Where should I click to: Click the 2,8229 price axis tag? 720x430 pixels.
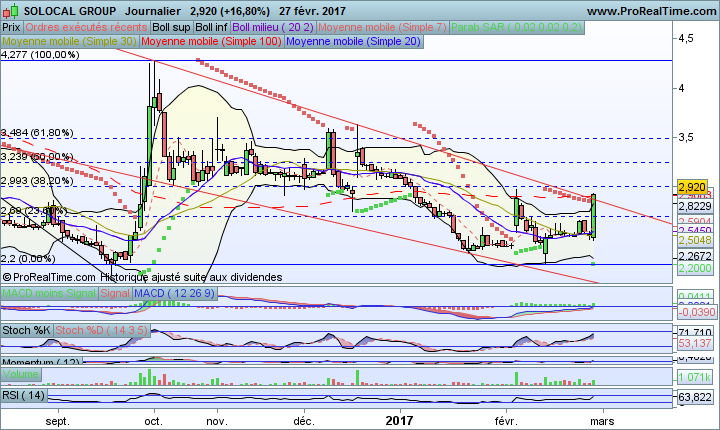(x=695, y=206)
